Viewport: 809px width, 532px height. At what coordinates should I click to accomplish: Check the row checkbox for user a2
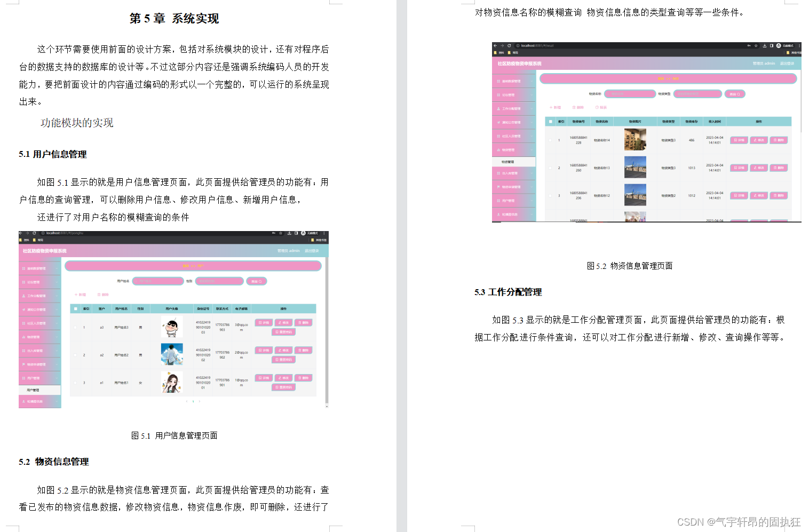pyautogui.click(x=75, y=355)
